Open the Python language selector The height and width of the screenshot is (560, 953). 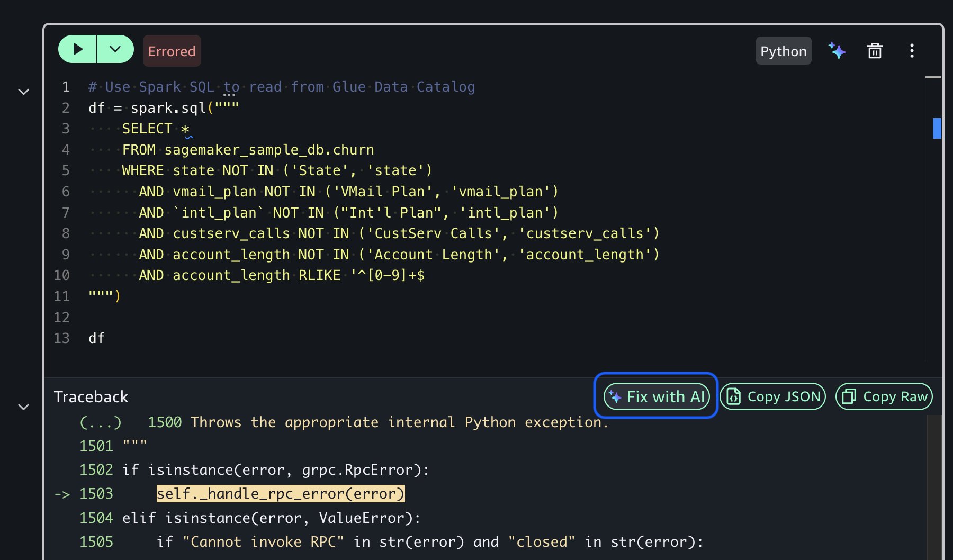click(783, 51)
